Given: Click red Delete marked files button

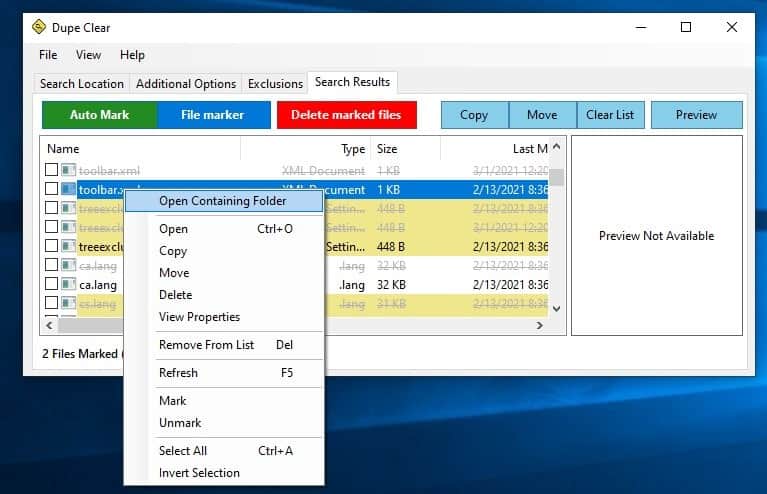Looking at the screenshot, I should [346, 115].
